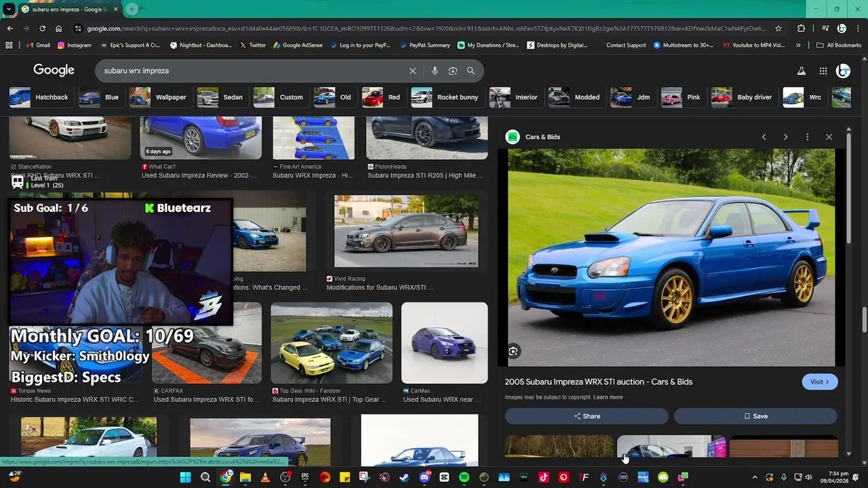868x488 pixels.
Task: Reload the current page
Action: click(x=42, y=28)
